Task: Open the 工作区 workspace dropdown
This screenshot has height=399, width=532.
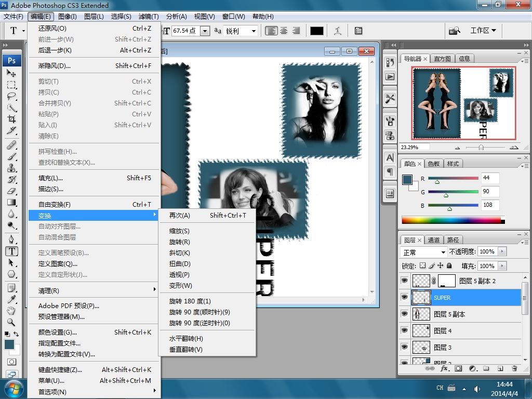Action: (483, 31)
